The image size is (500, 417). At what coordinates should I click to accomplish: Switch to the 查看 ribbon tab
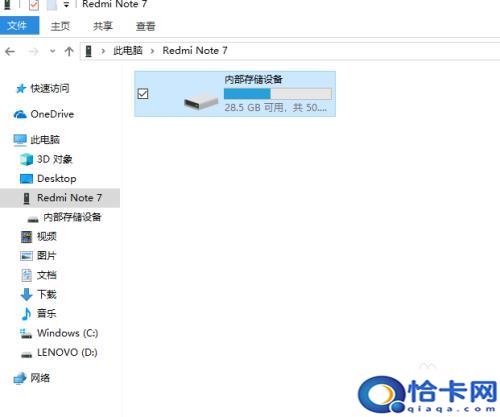pyautogui.click(x=146, y=26)
